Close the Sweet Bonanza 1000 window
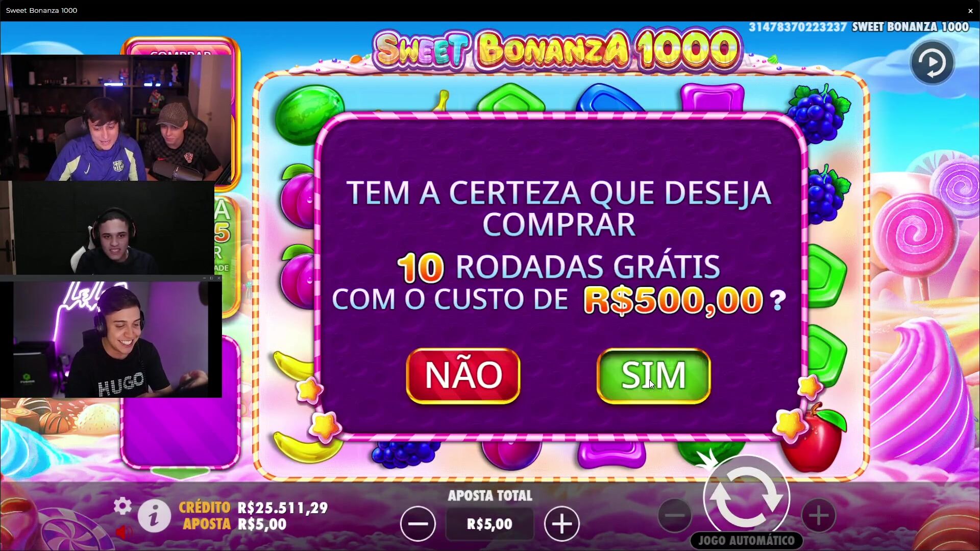980x551 pixels. tap(970, 11)
